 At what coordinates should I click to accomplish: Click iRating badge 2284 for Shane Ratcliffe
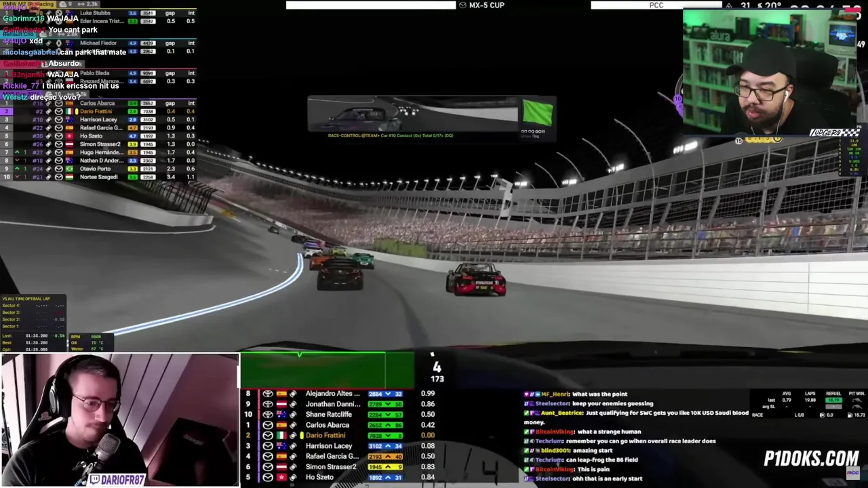(385, 415)
